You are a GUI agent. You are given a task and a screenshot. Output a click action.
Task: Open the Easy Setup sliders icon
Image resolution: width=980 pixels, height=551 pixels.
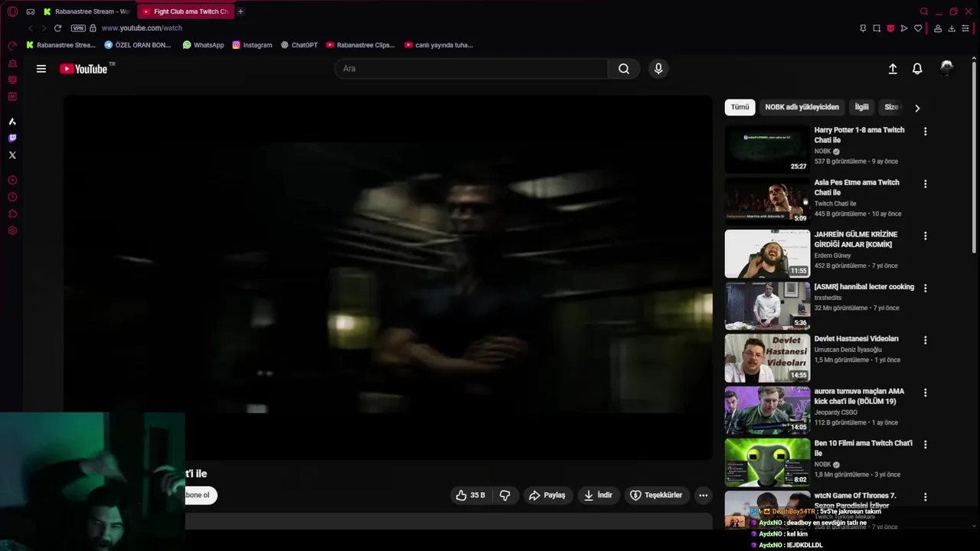965,28
